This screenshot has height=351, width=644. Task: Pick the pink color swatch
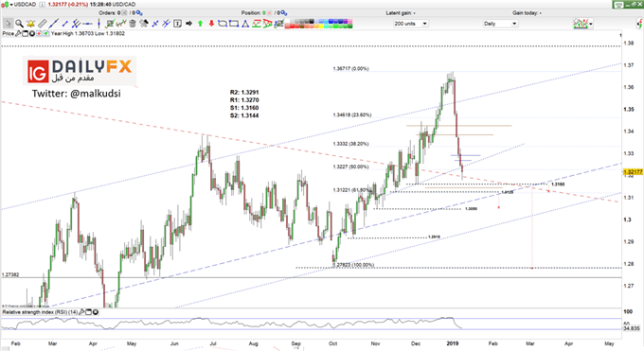point(350,22)
